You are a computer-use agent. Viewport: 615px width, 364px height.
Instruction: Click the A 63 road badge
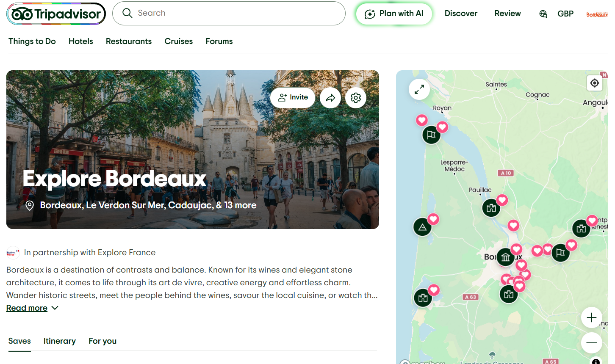470,297
